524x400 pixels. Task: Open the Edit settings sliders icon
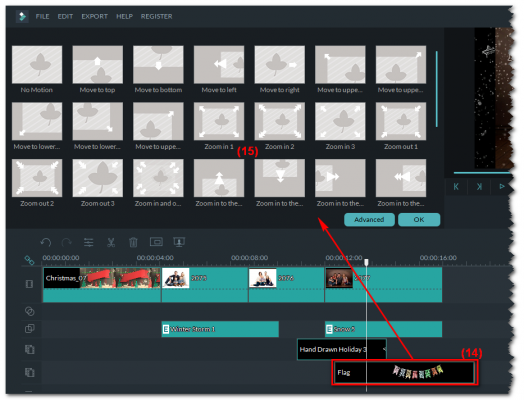(x=89, y=242)
